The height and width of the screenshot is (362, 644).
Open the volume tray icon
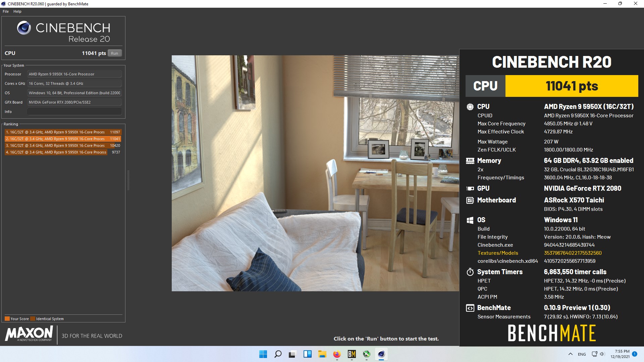coord(602,354)
